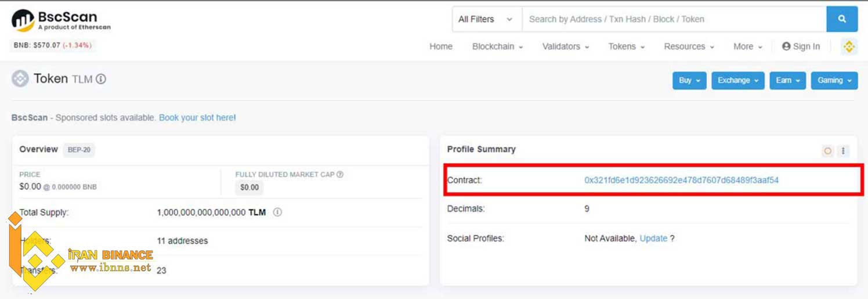Open the Gaming dropdown button

(834, 81)
